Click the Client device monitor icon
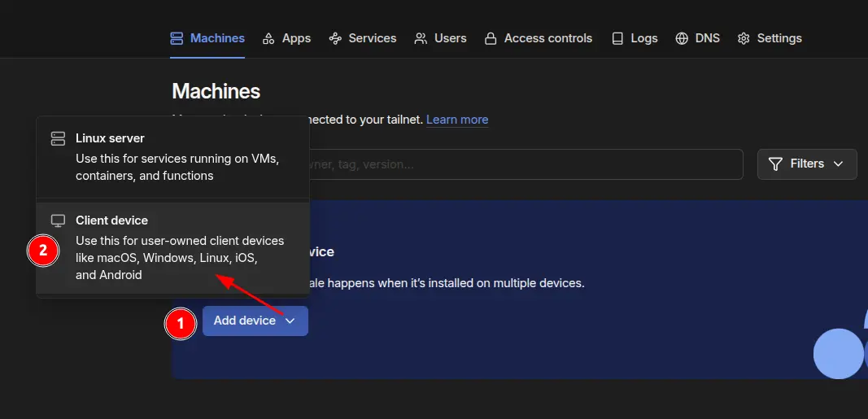868x419 pixels. (58, 220)
